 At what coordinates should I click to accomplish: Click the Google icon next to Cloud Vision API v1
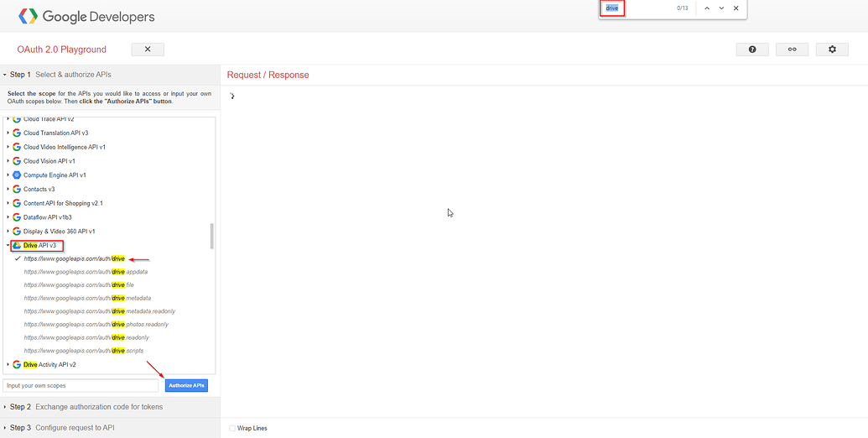click(17, 160)
